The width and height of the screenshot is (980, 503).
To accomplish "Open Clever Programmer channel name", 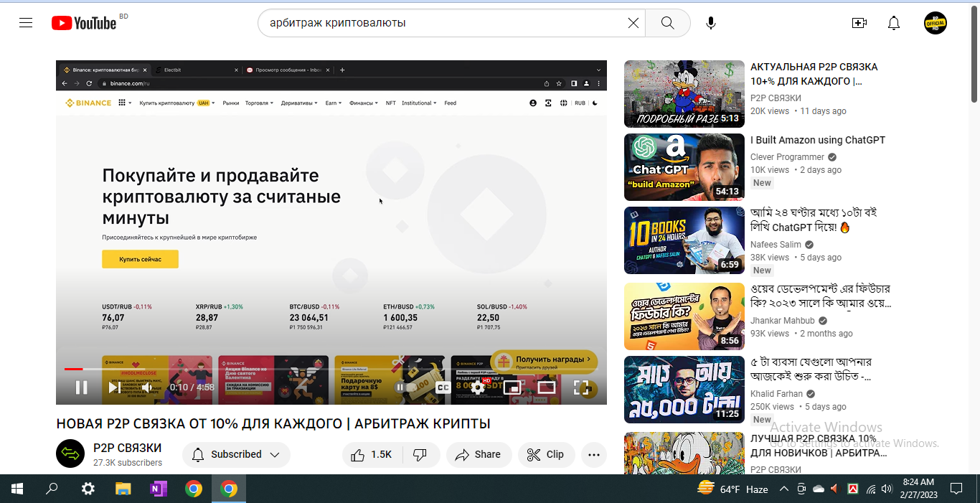I will (x=787, y=157).
